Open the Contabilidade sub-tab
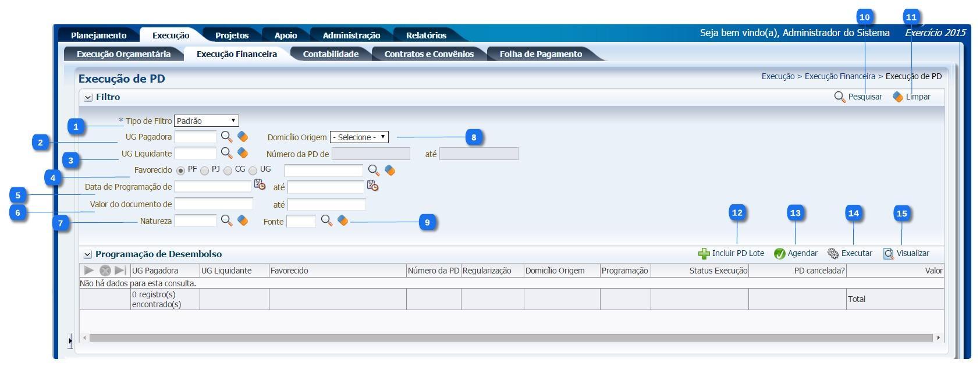The height and width of the screenshot is (366, 980). (331, 54)
